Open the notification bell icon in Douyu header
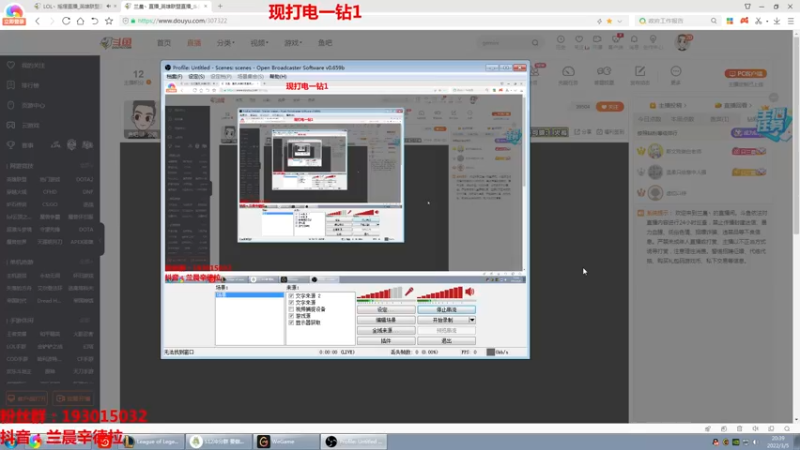 634,40
